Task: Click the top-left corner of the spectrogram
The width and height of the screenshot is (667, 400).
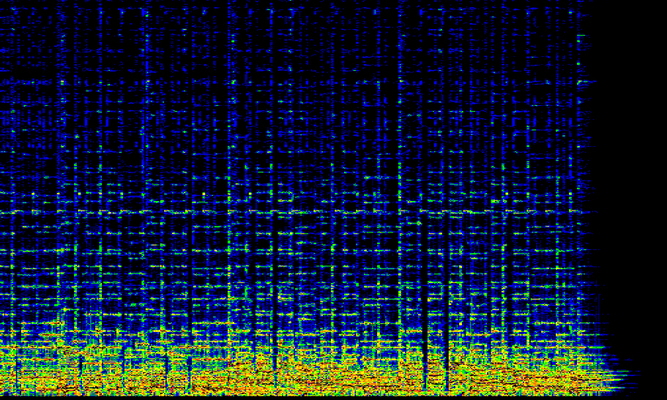Action: pyautogui.click(x=4, y=4)
